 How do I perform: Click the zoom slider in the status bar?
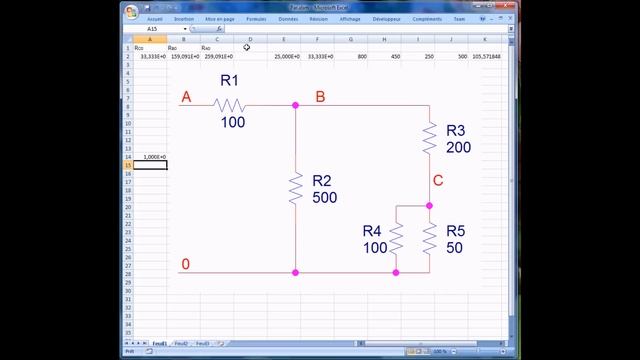[478, 351]
